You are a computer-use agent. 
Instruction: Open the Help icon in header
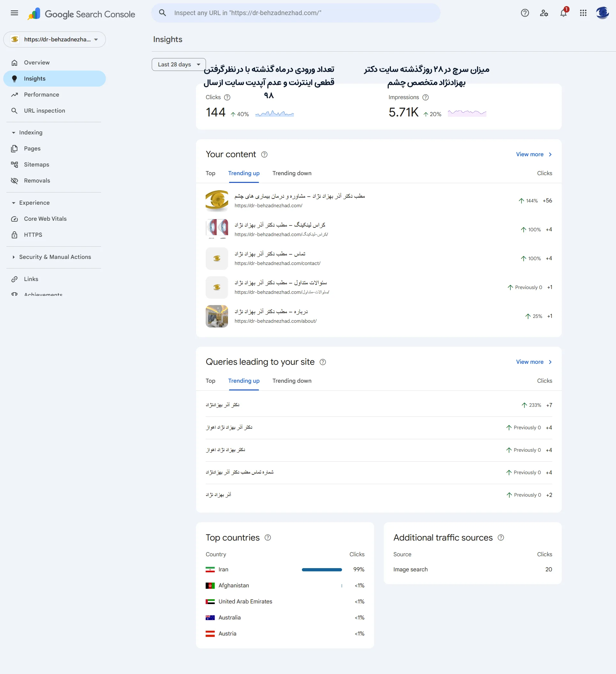tap(525, 13)
